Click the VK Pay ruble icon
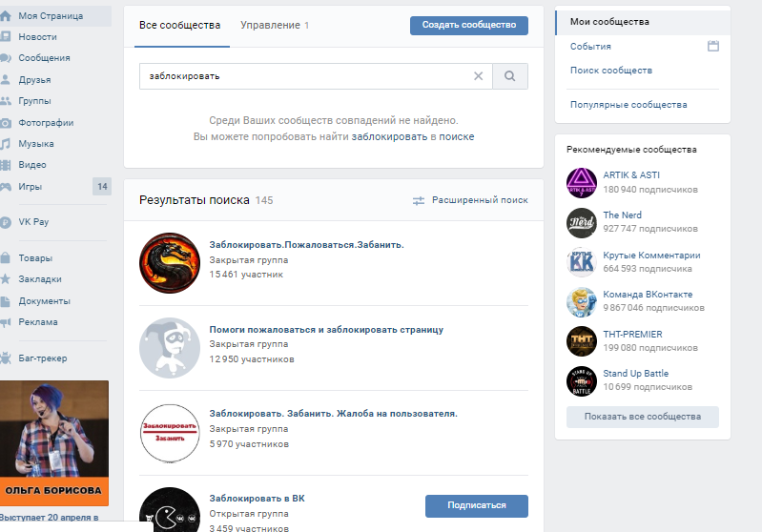Viewport: 762px width, 532px height. click(x=6, y=222)
